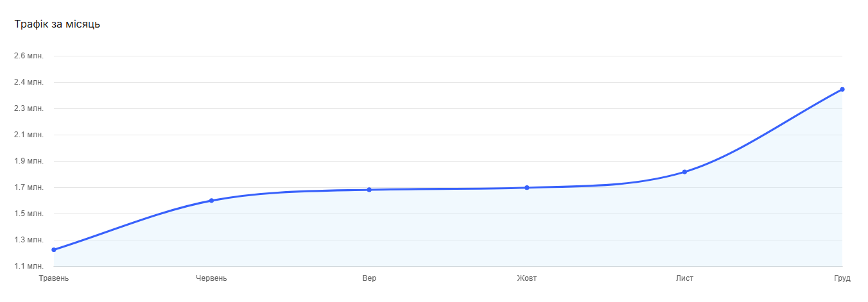The height and width of the screenshot is (302, 868).
Task: Select the Жовт data point on the chart
Action: [527, 188]
